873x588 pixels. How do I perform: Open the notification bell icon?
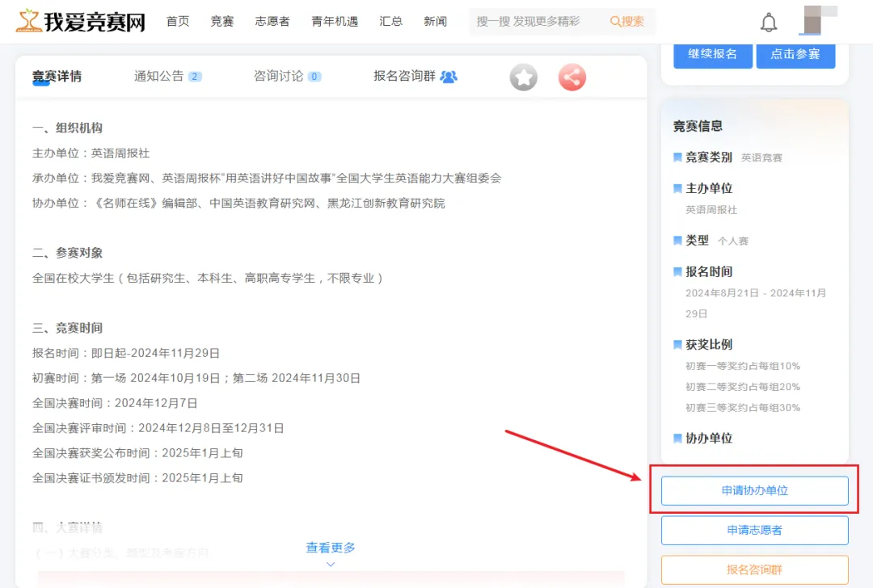tap(769, 23)
